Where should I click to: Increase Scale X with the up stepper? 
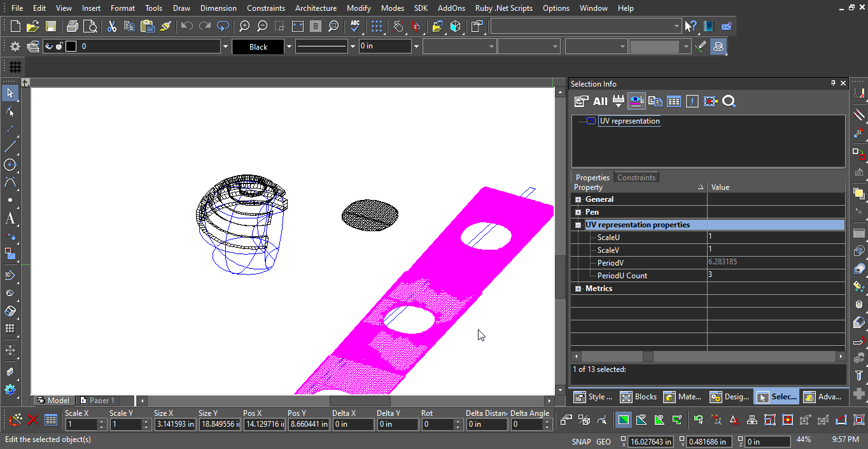tap(102, 422)
